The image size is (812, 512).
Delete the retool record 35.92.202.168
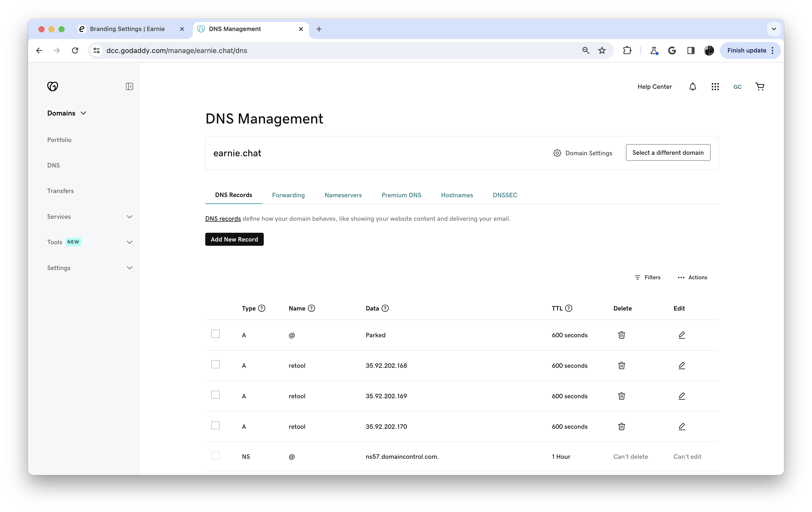coord(621,365)
